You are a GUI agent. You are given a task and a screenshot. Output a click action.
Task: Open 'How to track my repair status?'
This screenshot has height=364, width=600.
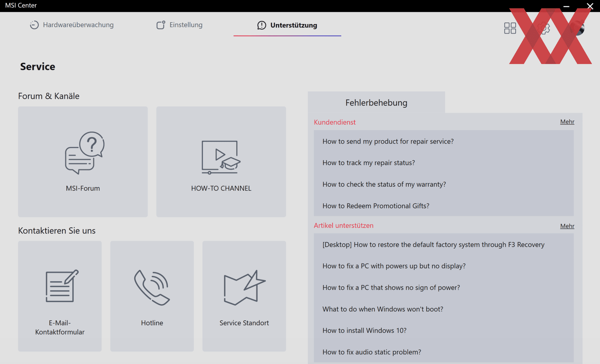click(x=368, y=163)
